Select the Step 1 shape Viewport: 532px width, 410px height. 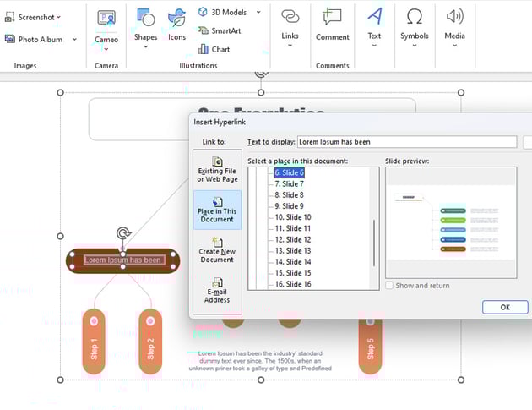(x=94, y=342)
